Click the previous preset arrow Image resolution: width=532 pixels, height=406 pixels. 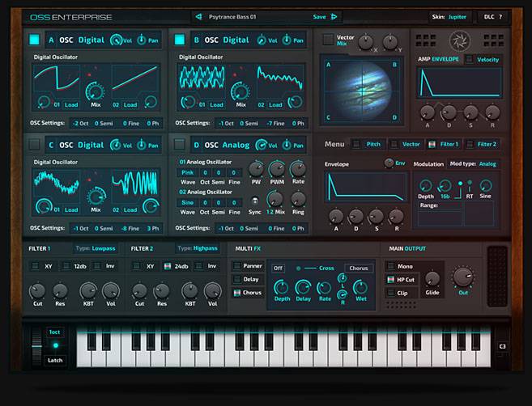click(199, 16)
